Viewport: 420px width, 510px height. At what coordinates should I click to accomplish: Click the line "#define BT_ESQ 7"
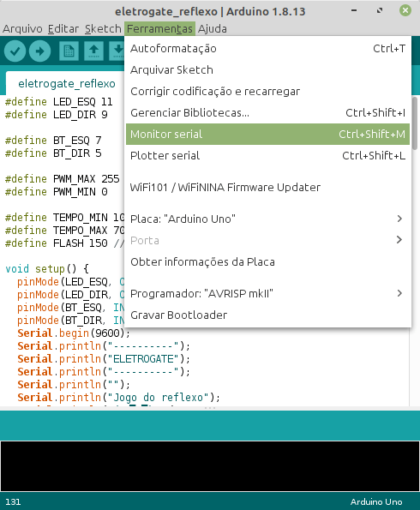[53, 141]
